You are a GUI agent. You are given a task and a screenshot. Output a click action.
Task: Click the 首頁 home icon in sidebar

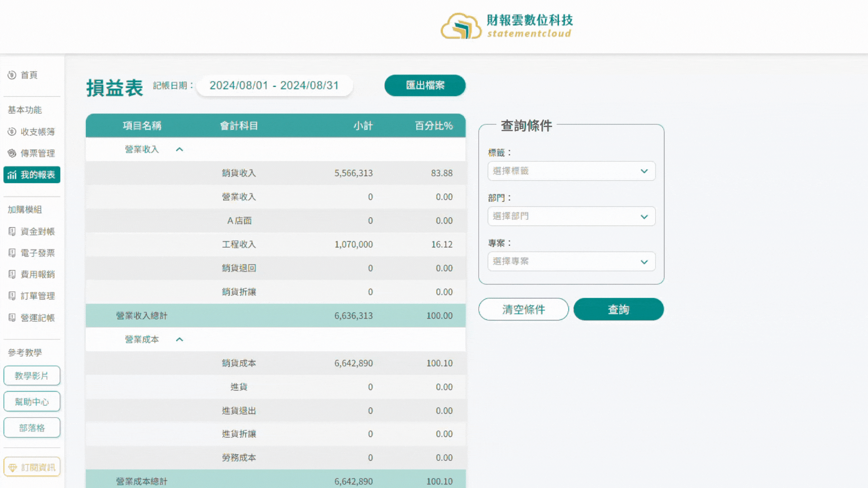tap(12, 75)
